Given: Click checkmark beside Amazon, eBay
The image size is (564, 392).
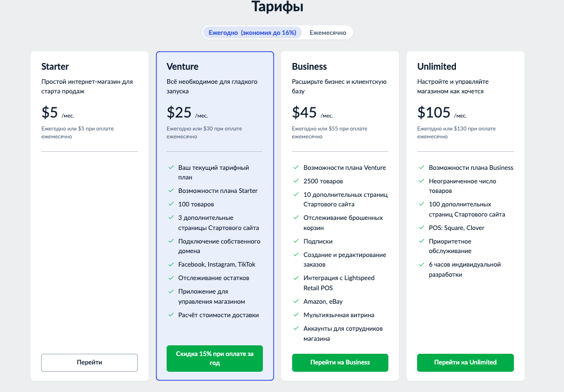Looking at the screenshot, I should [296, 301].
